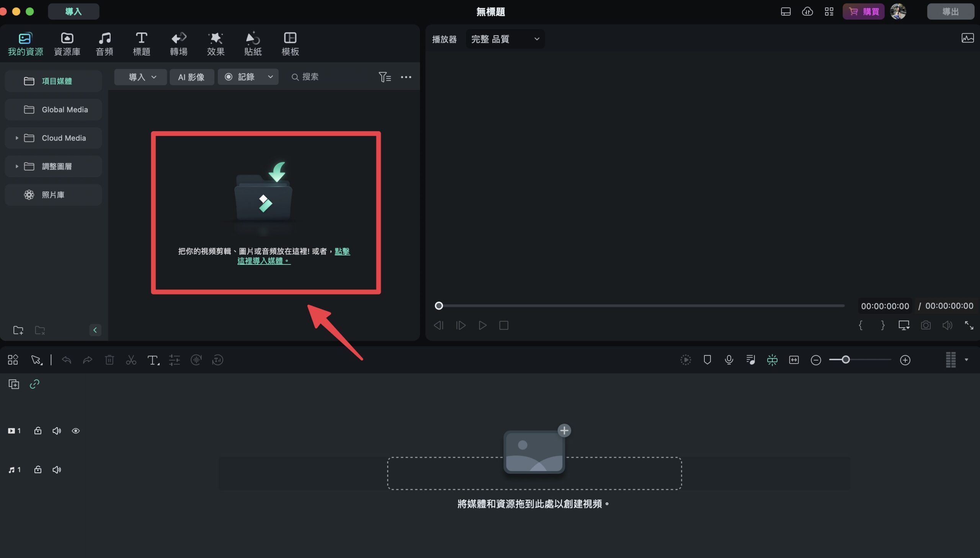Screen dimensions: 980x558
Task: Open the 完整 品質 quality dropdown
Action: (505, 39)
